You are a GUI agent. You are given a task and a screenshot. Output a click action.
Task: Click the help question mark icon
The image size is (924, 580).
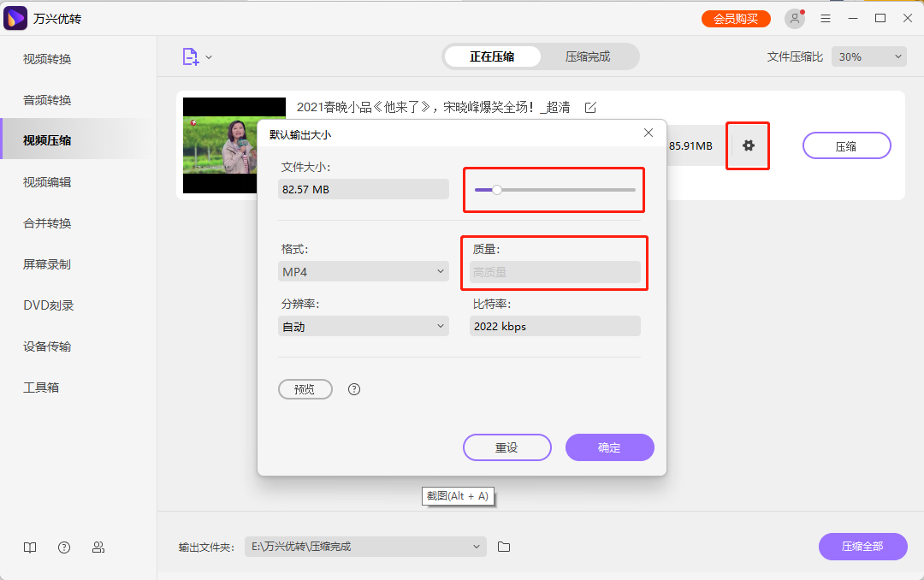[x=64, y=547]
